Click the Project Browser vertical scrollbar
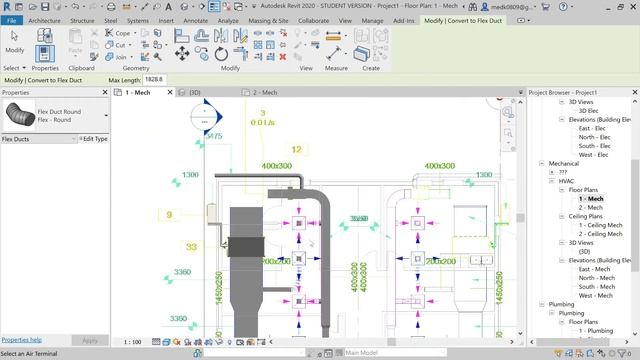This screenshot has width=640, height=360. pos(635,216)
